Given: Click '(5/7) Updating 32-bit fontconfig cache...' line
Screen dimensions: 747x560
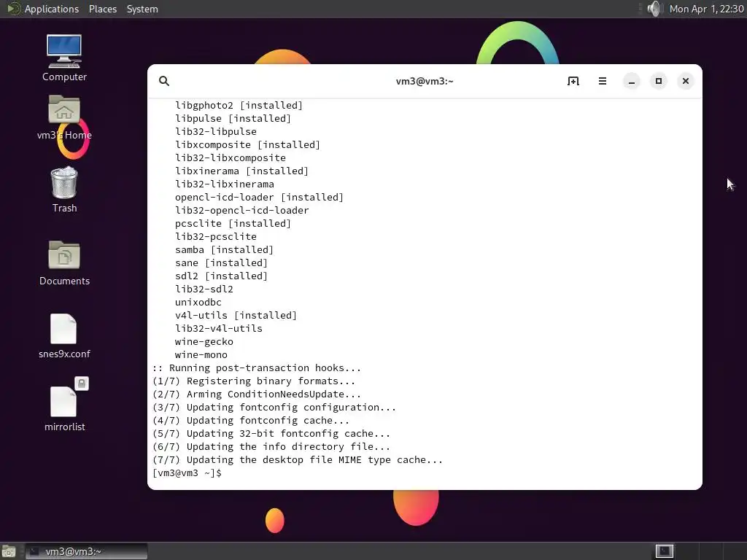Looking at the screenshot, I should tap(271, 434).
